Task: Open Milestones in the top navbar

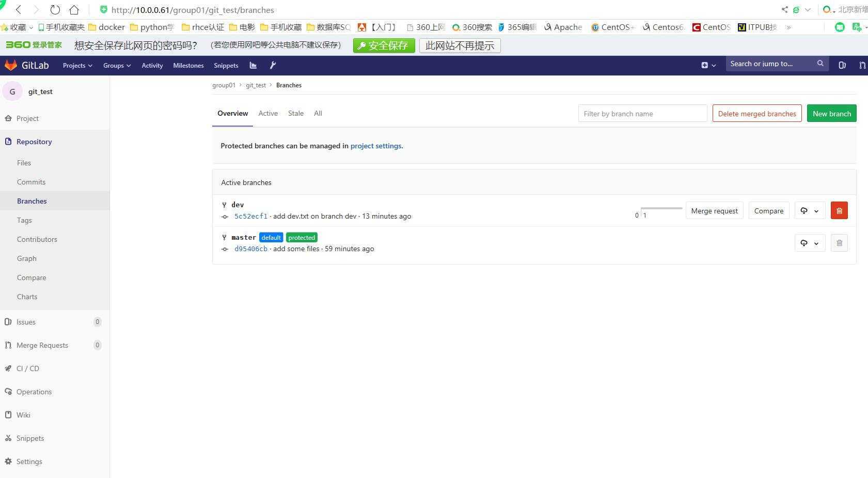Action: [x=188, y=66]
